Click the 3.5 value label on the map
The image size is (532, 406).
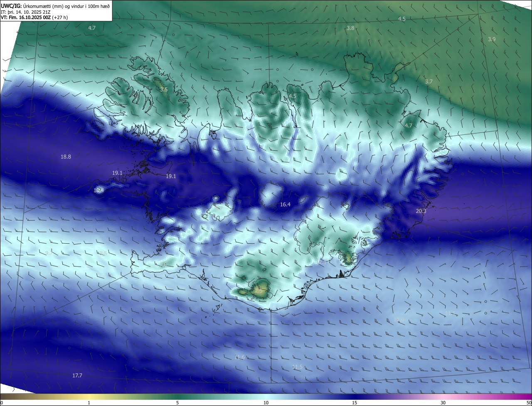(164, 90)
